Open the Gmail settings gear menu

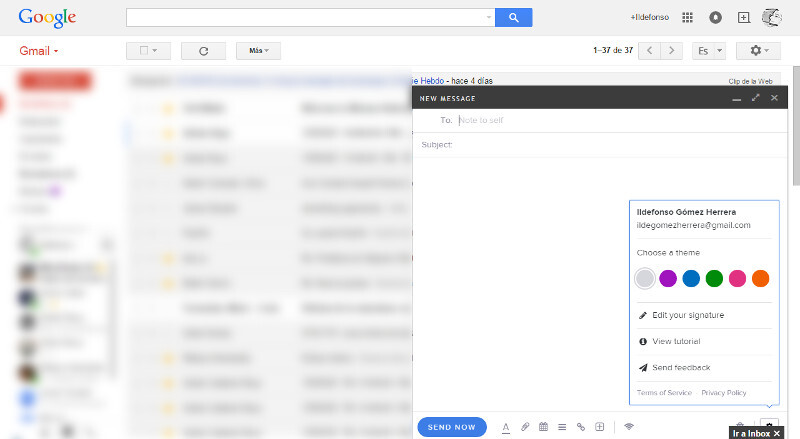(x=757, y=50)
